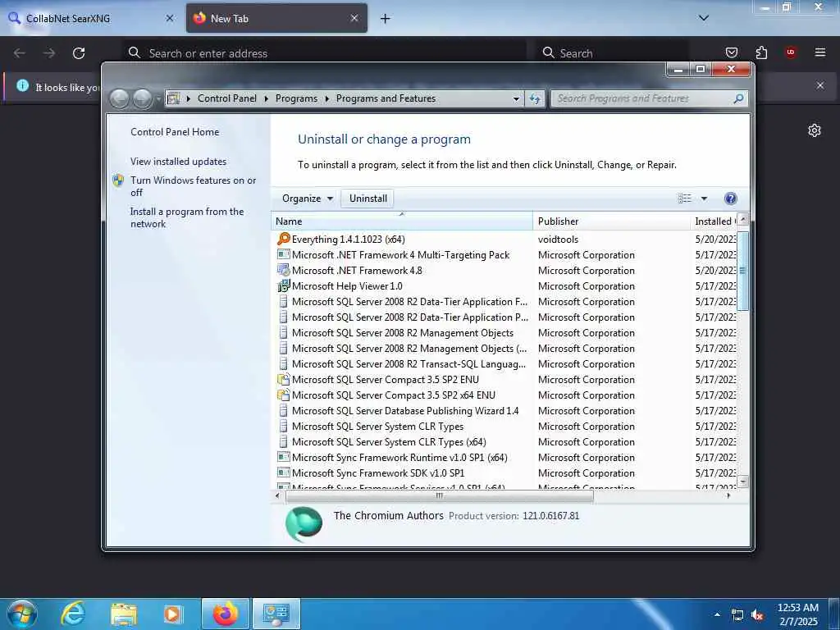The height and width of the screenshot is (630, 840).
Task: Expand the arrow after Programs breadcrumb
Action: tap(326, 98)
